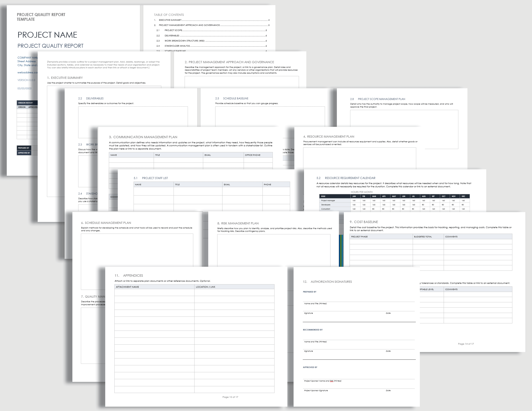Click the '2.5 SCHEDULE BASELINE' heading
This screenshot has height=411, width=532.
(232, 98)
